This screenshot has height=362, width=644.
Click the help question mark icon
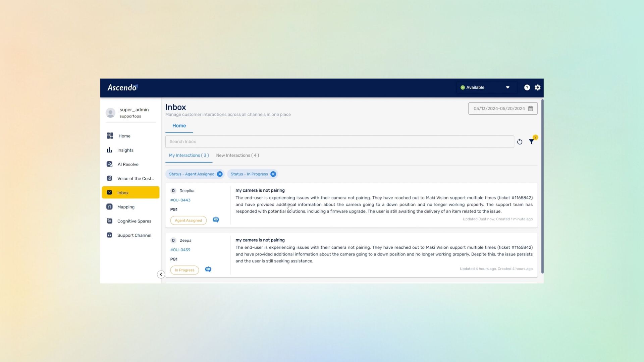[x=527, y=87]
